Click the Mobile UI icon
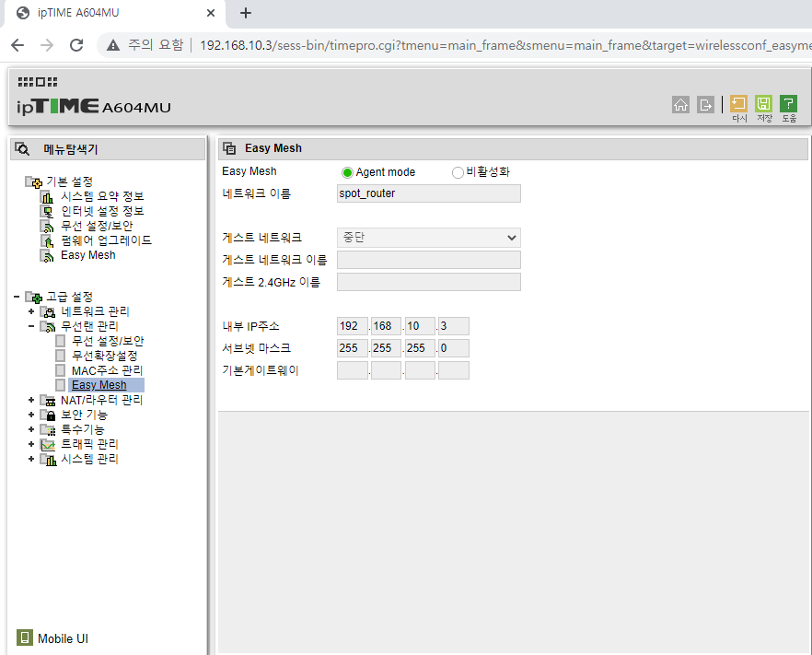 [x=24, y=637]
